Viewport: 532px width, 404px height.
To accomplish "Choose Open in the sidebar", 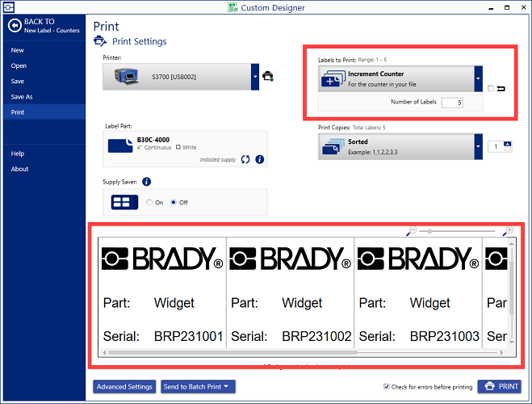I will coord(19,66).
